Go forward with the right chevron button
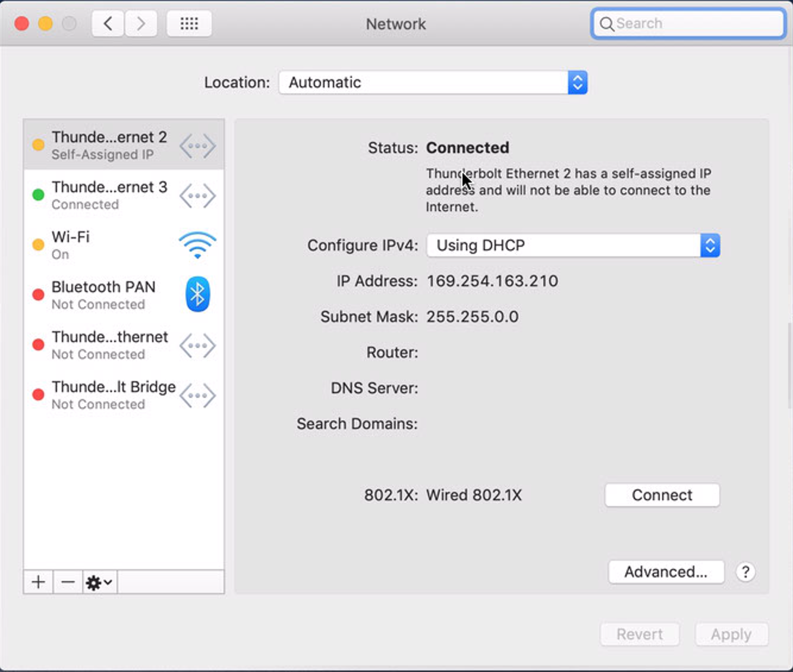Screen dimensions: 793x672 click(141, 24)
